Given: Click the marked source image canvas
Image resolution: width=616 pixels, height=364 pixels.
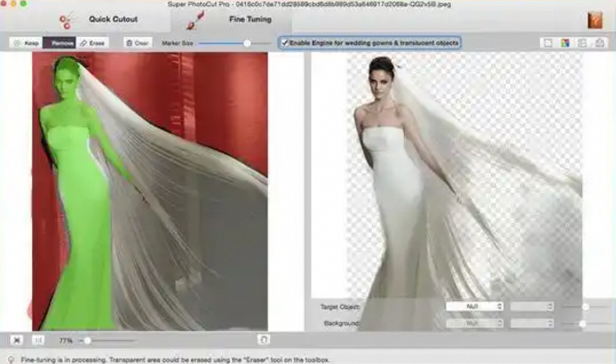Looking at the screenshot, I should pos(150,191).
